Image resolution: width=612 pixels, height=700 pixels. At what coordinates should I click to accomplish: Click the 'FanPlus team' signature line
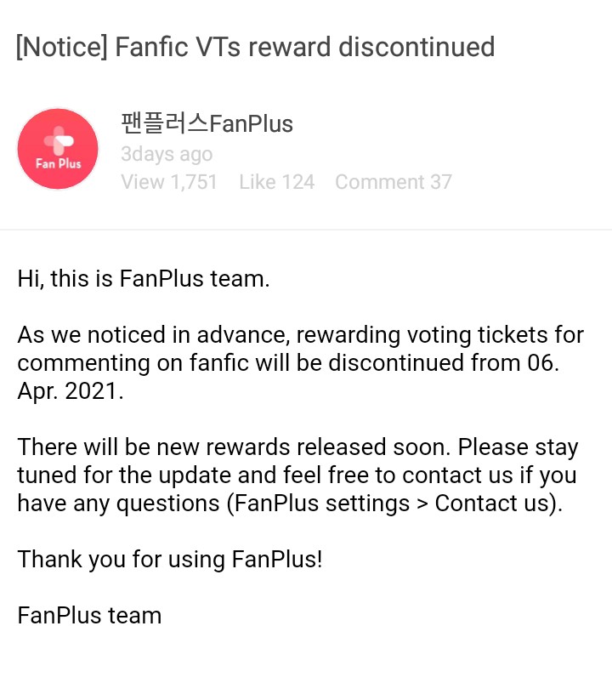tap(89, 615)
